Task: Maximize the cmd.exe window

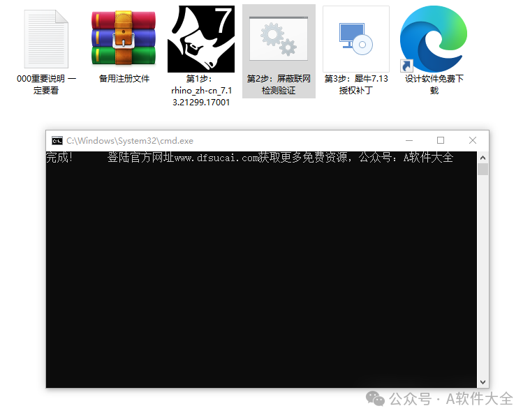Action: (x=441, y=140)
